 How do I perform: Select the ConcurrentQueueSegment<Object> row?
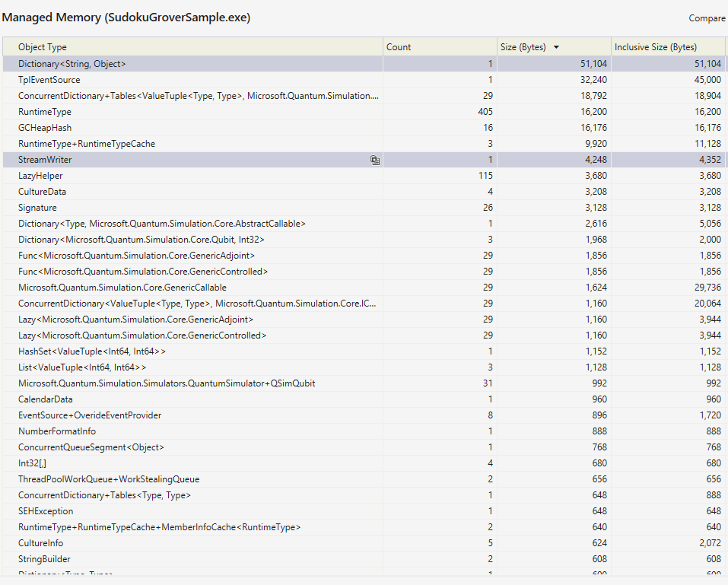pyautogui.click(x=364, y=447)
